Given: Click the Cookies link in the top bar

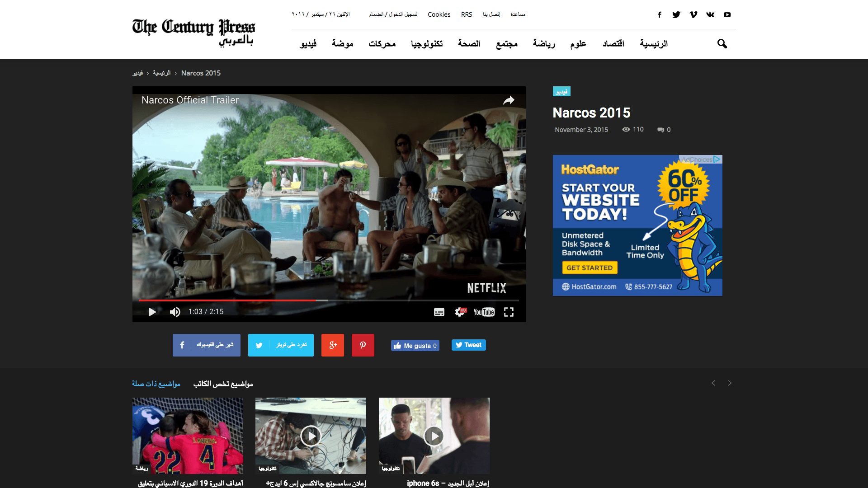Looking at the screenshot, I should [439, 14].
